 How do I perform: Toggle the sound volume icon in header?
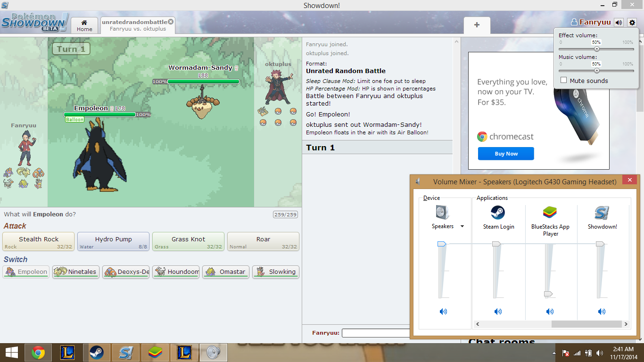pyautogui.click(x=619, y=22)
